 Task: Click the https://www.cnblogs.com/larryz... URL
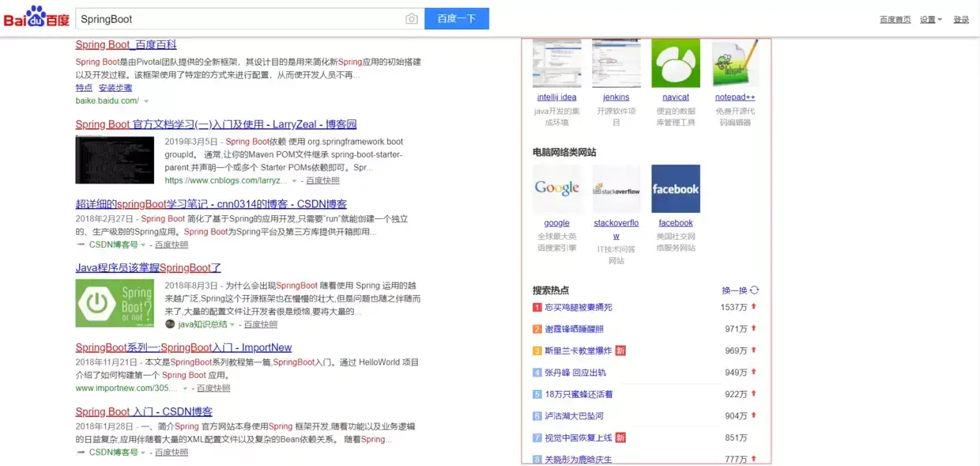tap(226, 181)
